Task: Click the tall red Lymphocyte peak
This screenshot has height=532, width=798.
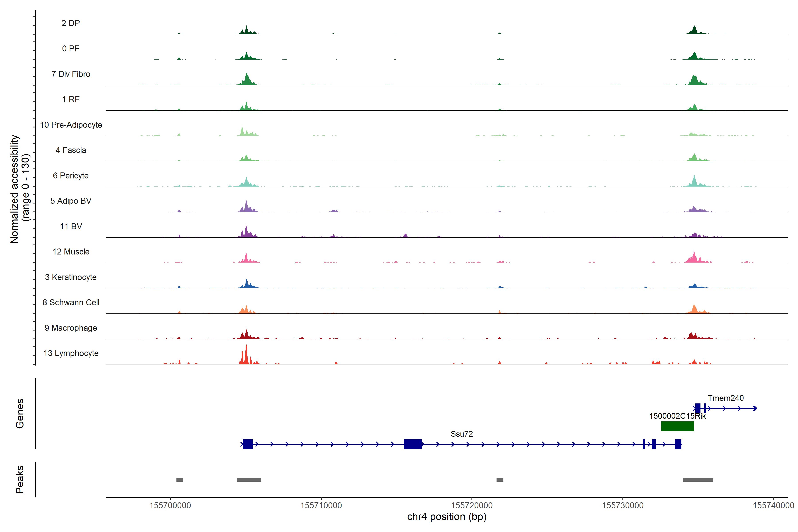Action: (x=246, y=354)
